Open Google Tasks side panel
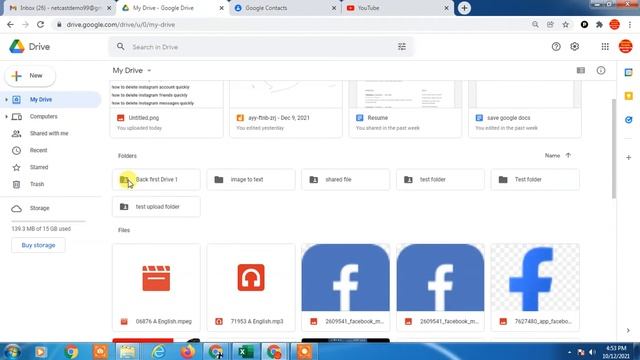Viewport: 640px width, 360px height. [x=629, y=120]
